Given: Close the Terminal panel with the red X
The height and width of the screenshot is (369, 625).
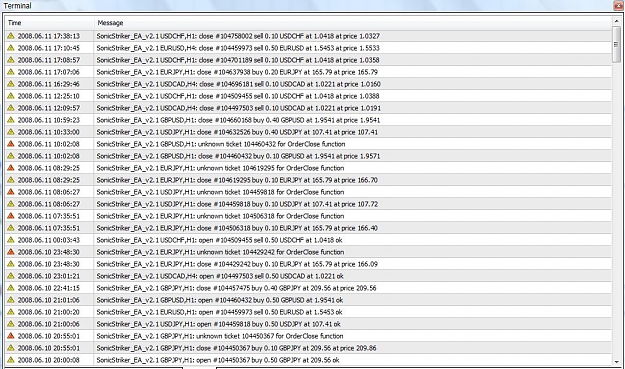Looking at the screenshot, I should tap(619, 5).
